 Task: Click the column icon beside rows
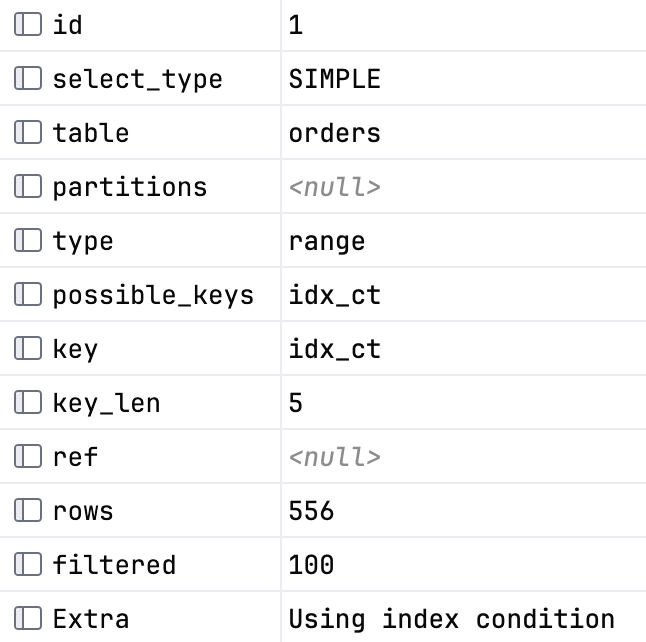(28, 511)
